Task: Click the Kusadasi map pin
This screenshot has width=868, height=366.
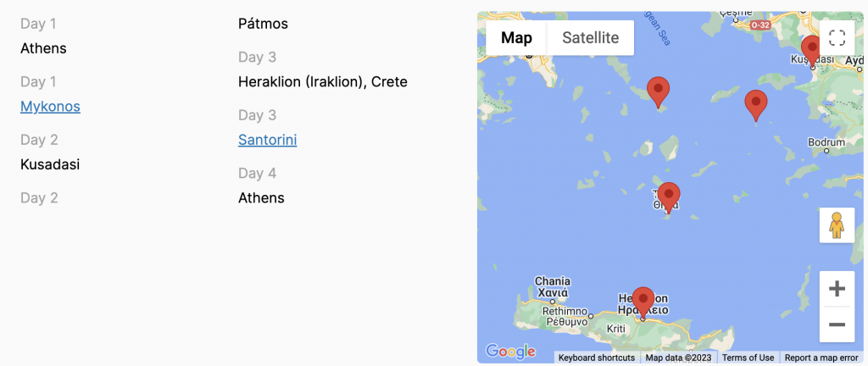Action: (x=812, y=51)
